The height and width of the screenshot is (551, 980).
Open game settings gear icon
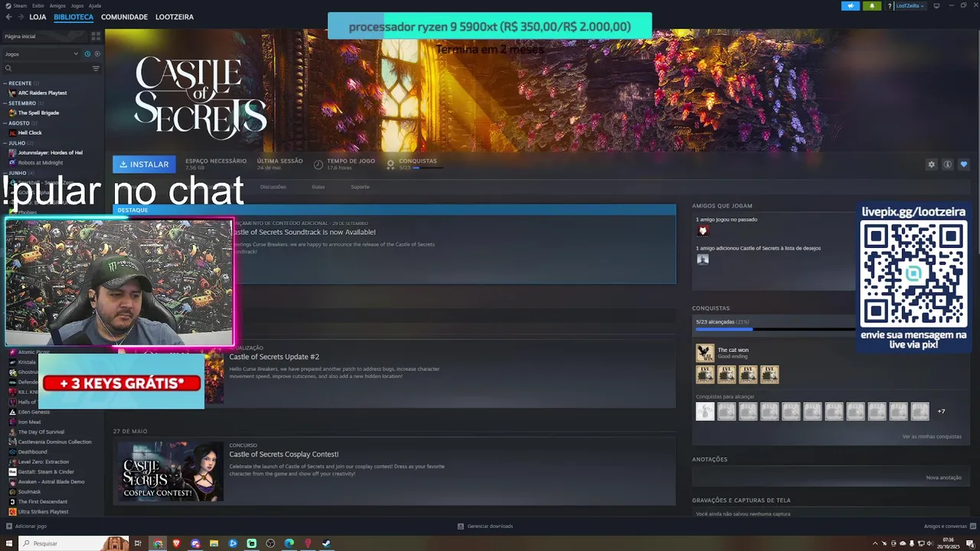click(x=931, y=164)
